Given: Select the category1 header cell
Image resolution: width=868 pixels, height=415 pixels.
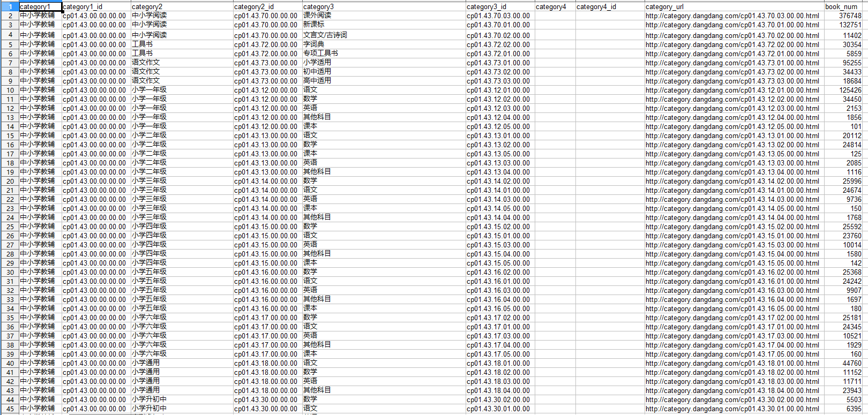Looking at the screenshot, I should click(x=41, y=7).
